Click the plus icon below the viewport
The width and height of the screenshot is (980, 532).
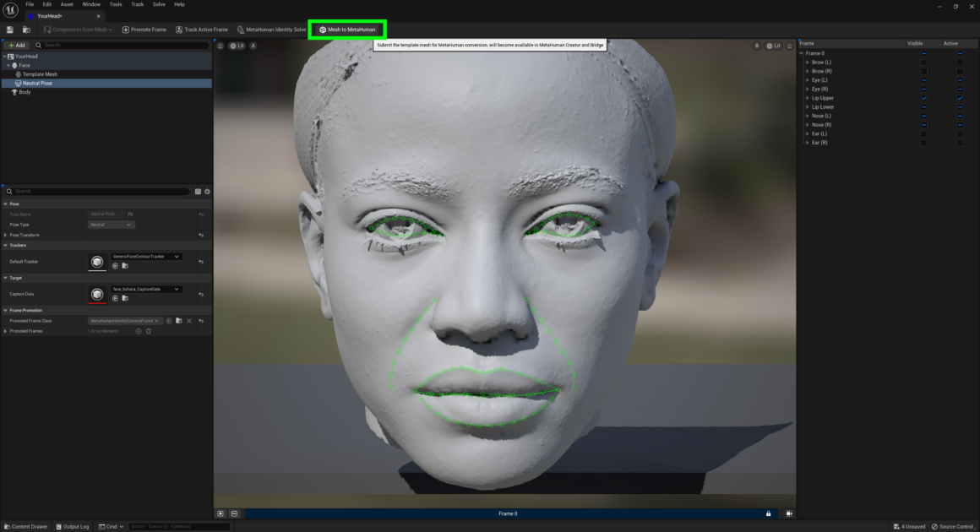click(220, 514)
